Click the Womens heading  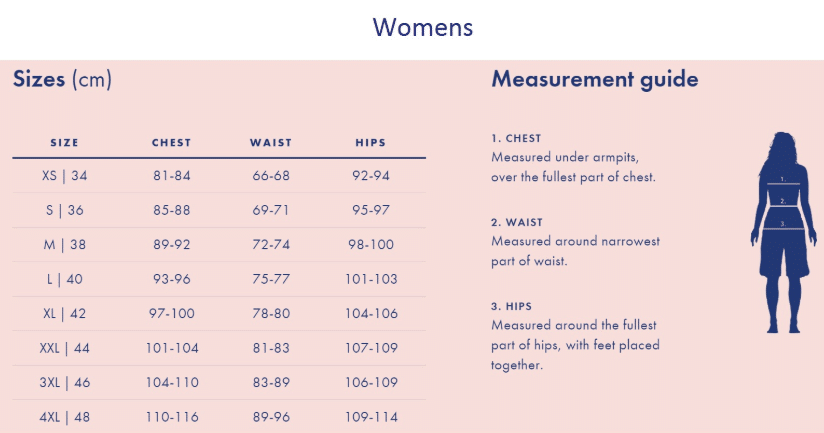coord(423,27)
